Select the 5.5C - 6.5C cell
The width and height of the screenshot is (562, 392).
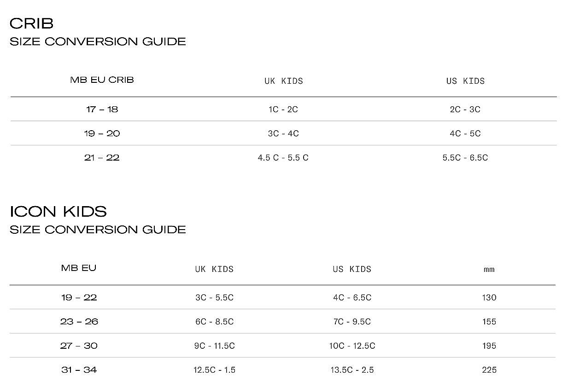pyautogui.click(x=465, y=158)
